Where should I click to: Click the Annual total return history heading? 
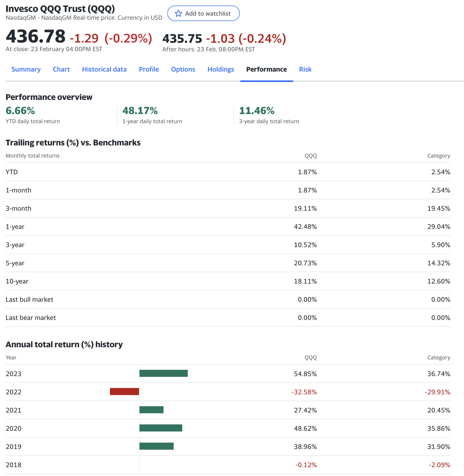64,344
